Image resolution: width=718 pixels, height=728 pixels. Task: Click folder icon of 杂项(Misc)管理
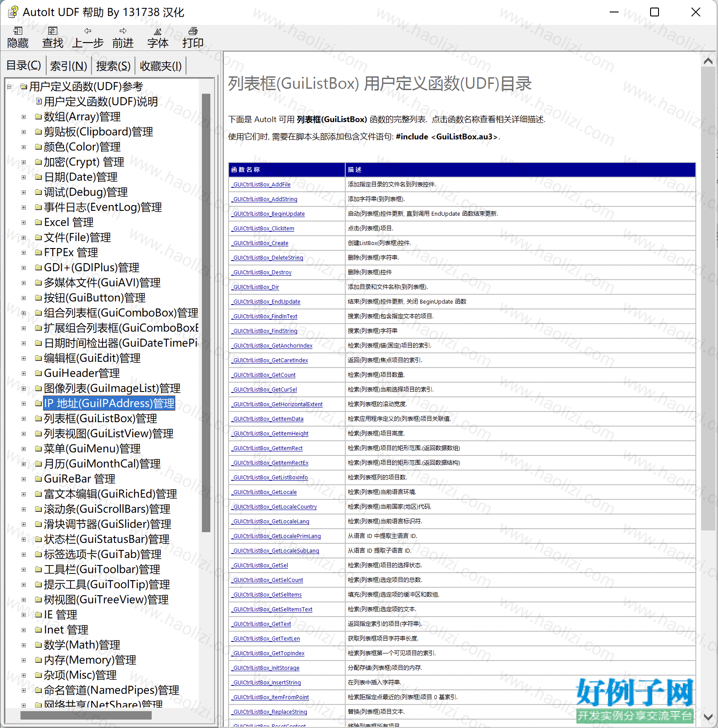(x=39, y=676)
